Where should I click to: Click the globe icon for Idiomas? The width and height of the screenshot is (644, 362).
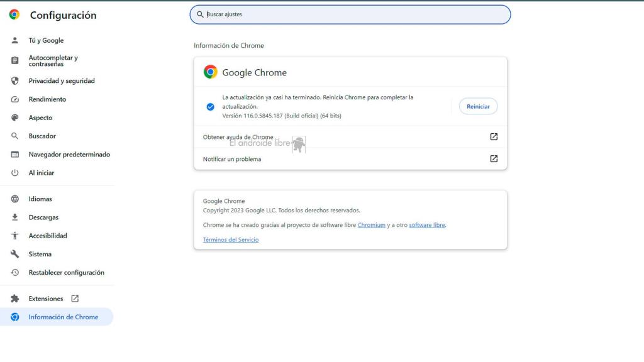[15, 199]
